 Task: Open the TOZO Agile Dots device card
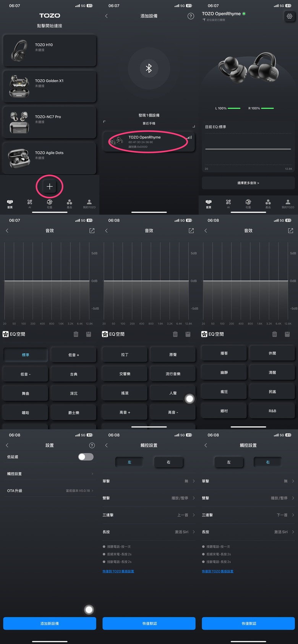click(x=50, y=158)
